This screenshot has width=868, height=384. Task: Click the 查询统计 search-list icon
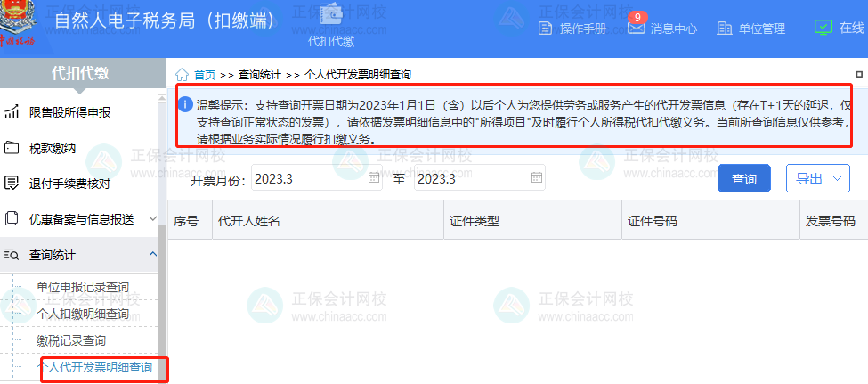(11, 255)
